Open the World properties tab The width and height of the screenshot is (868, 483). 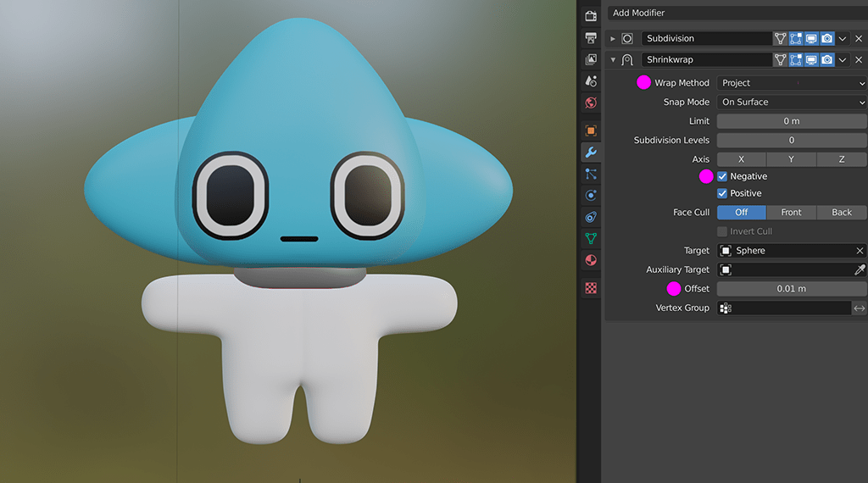coord(591,103)
